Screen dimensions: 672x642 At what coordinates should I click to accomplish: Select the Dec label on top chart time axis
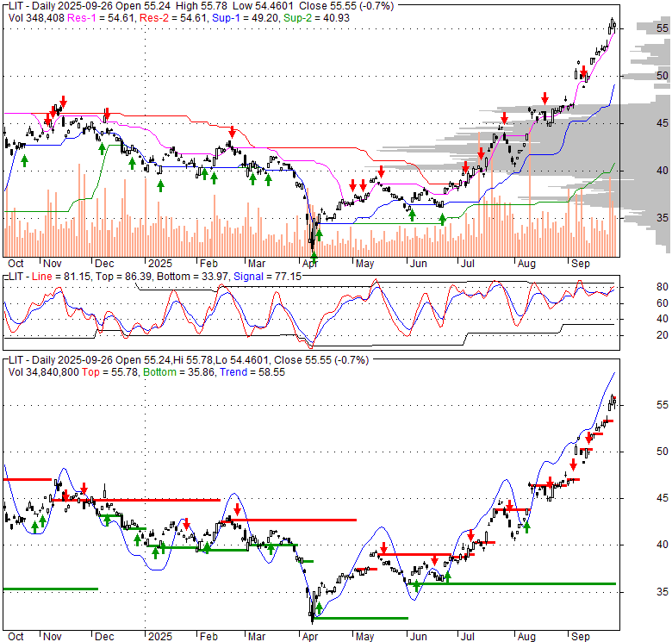point(104,263)
